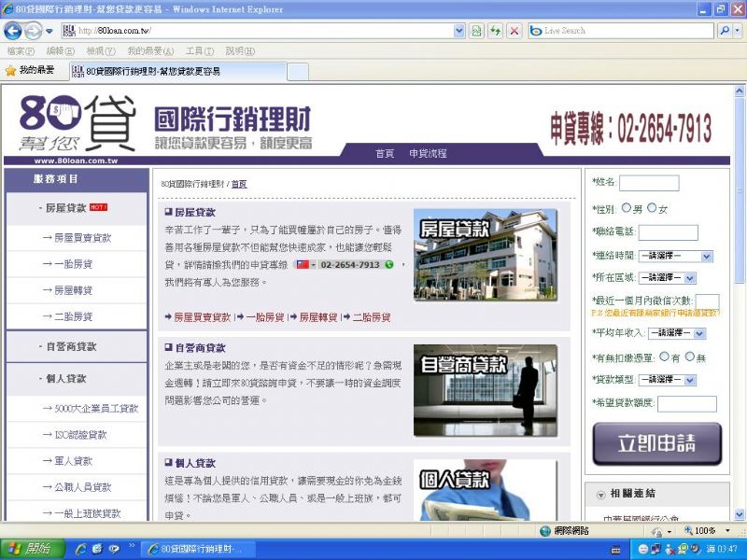Image resolution: width=747 pixels, height=560 pixels.
Task: Refresh the page with the refresh icon
Action: click(498, 31)
